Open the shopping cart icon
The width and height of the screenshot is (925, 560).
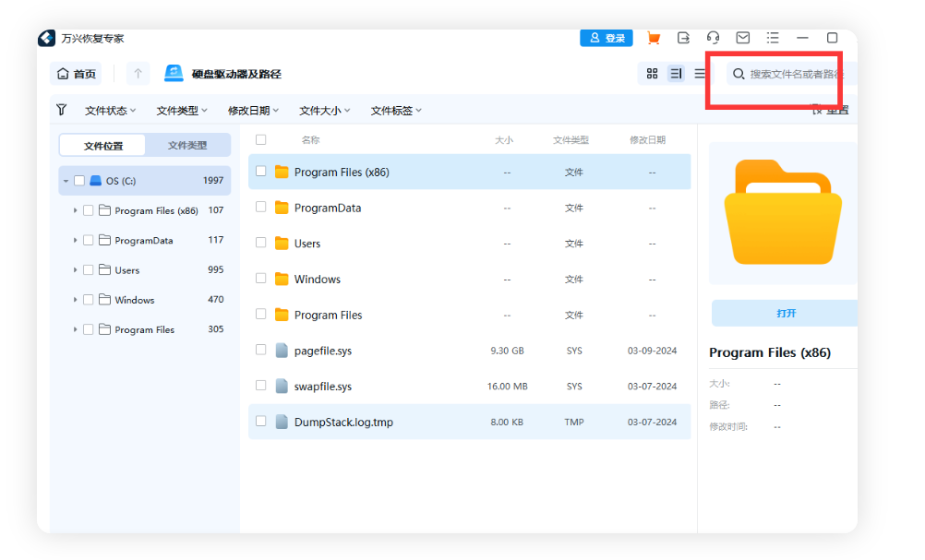point(655,38)
